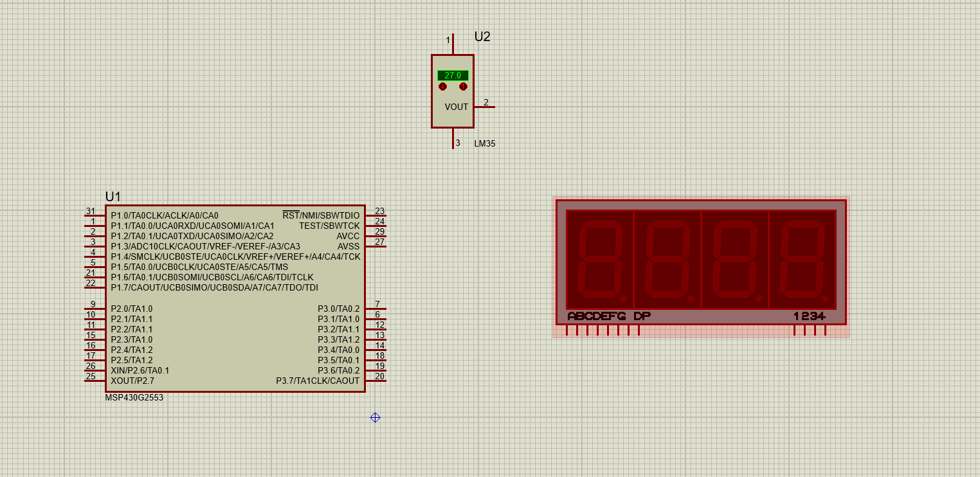Click pin number 7 on U1
This screenshot has width=980, height=477.
377,305
